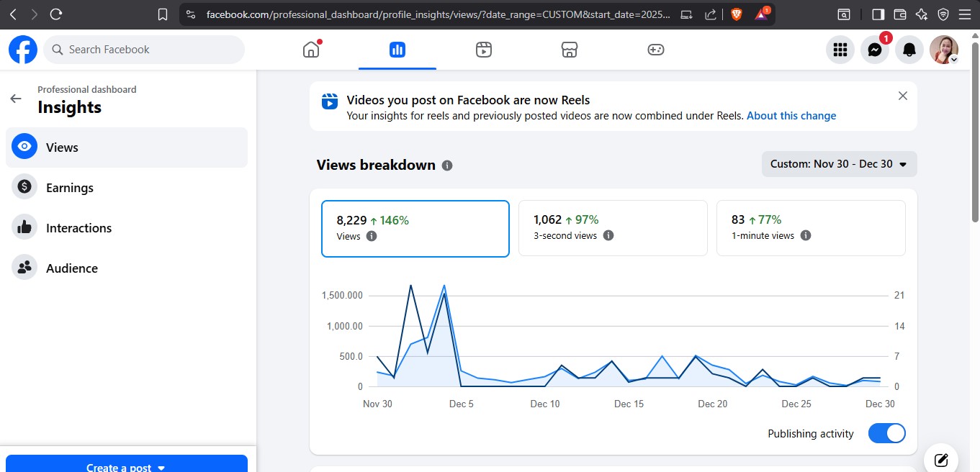The image size is (980, 472).
Task: Open the Reels video icon tab
Action: pos(484,50)
